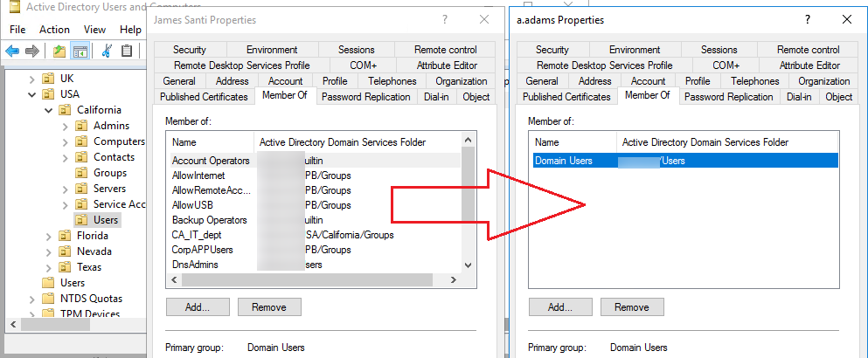Click the Up one level folder icon

[x=59, y=52]
